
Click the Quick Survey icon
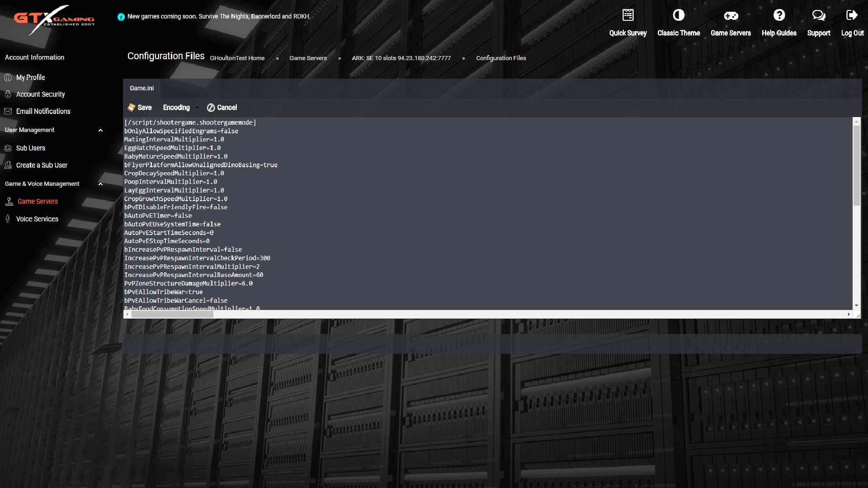tap(628, 15)
